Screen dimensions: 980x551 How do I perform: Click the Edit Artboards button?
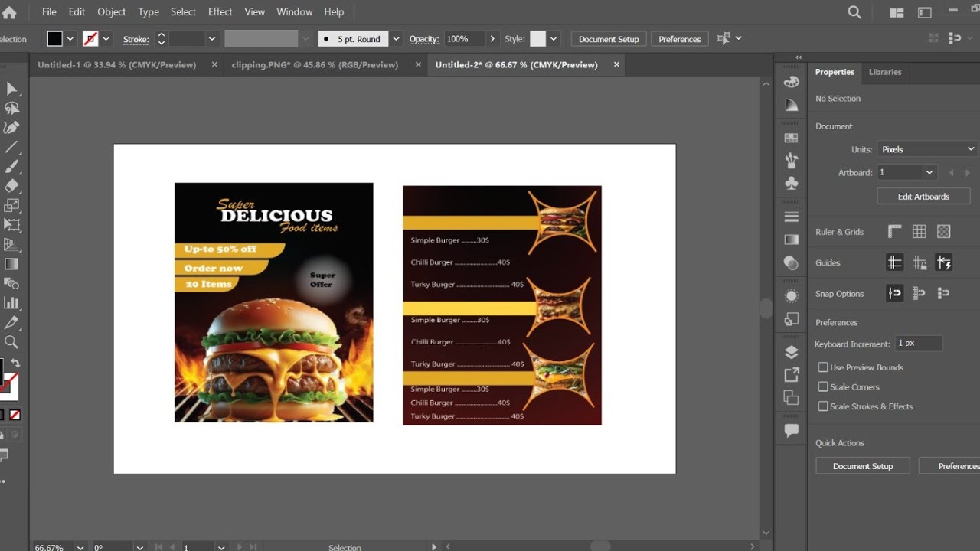tap(923, 197)
